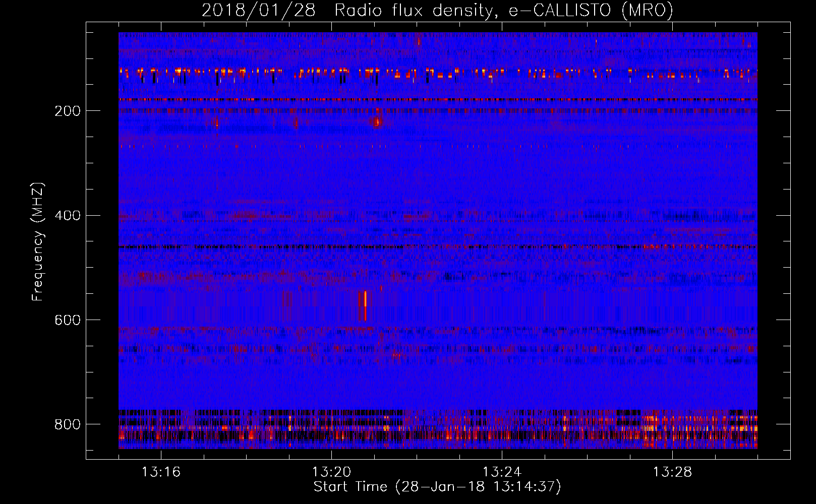Click the 13:20 time tick label
Screen dimensions: 816x504
click(331, 472)
